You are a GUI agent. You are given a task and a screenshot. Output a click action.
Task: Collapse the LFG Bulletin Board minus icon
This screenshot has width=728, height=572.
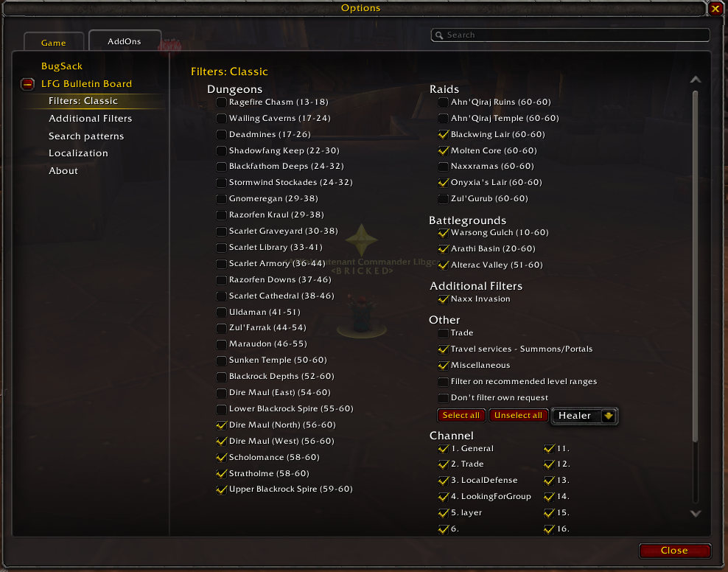(27, 84)
